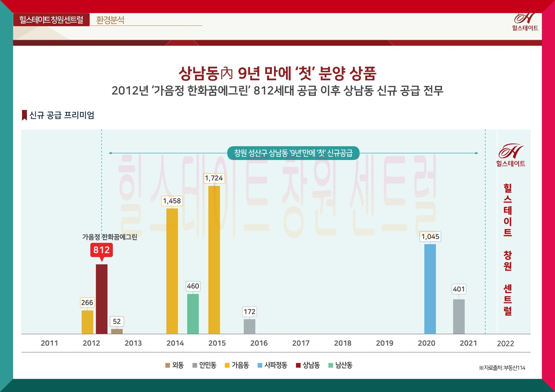Click the green 남산동 bar in 2014
The height and width of the screenshot is (392, 555).
coord(193,314)
